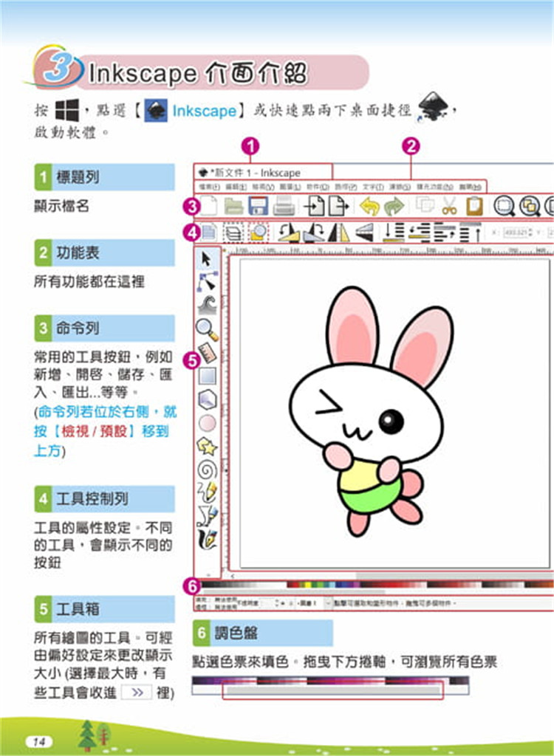554x756 pixels.
Task: Click the New document icon
Action: (x=209, y=207)
